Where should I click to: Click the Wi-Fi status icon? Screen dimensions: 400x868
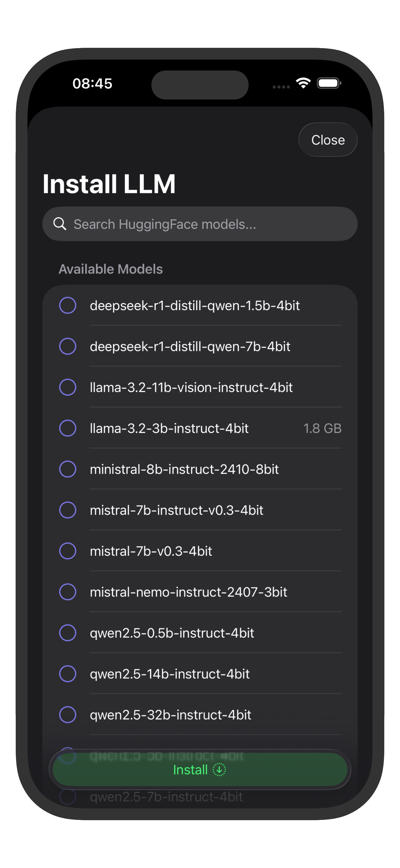[303, 83]
